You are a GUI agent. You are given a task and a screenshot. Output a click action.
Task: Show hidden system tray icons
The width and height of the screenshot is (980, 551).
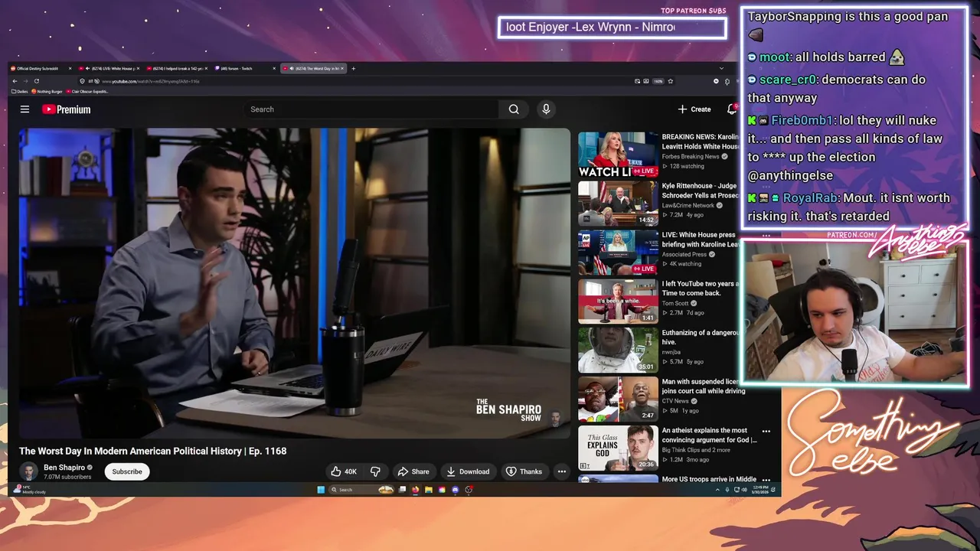pos(717,490)
